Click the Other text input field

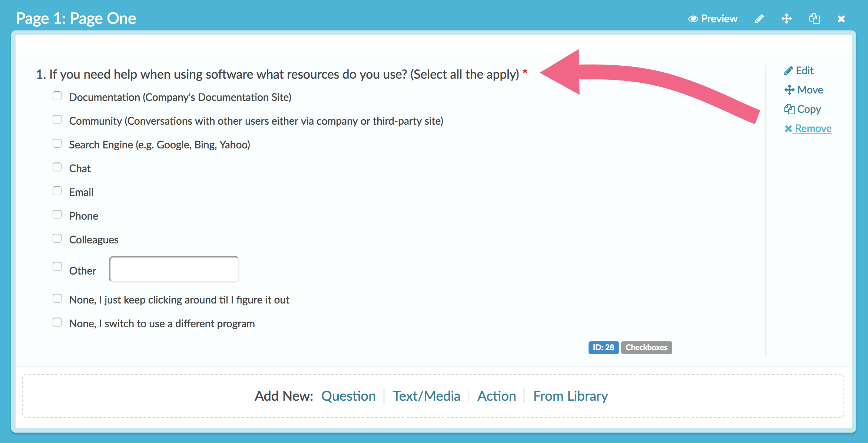[x=174, y=269]
